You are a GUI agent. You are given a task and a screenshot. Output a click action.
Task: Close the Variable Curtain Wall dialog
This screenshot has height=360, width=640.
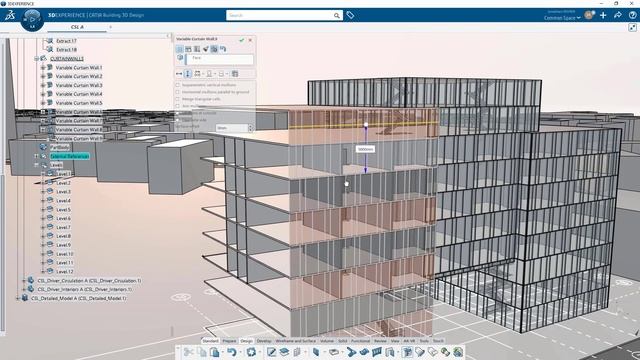(250, 40)
